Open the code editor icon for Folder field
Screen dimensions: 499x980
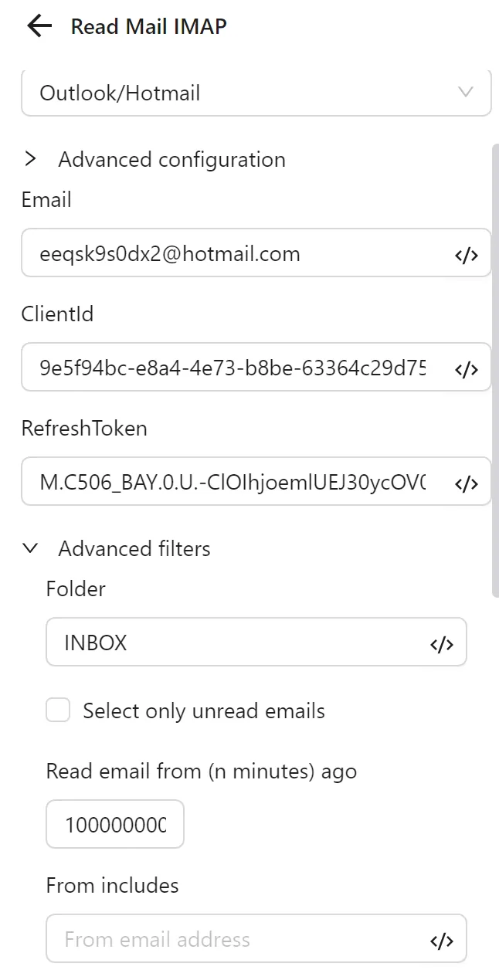tap(442, 642)
